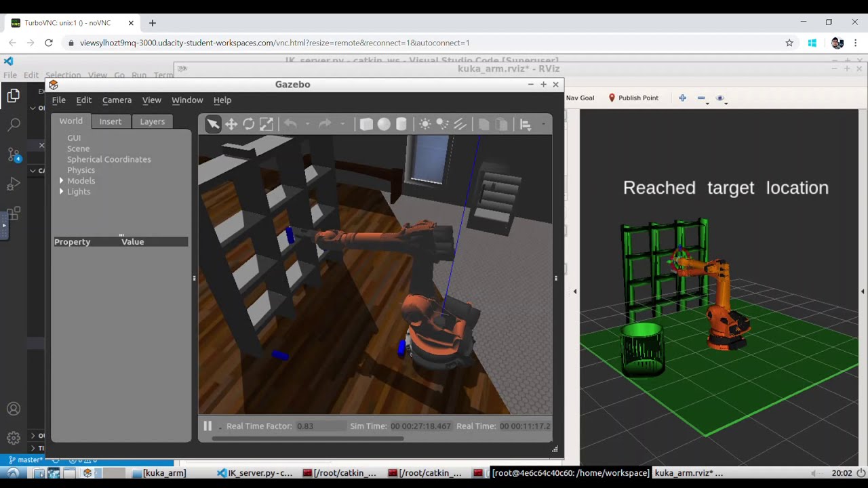
Task: Add a point light
Action: (x=425, y=124)
